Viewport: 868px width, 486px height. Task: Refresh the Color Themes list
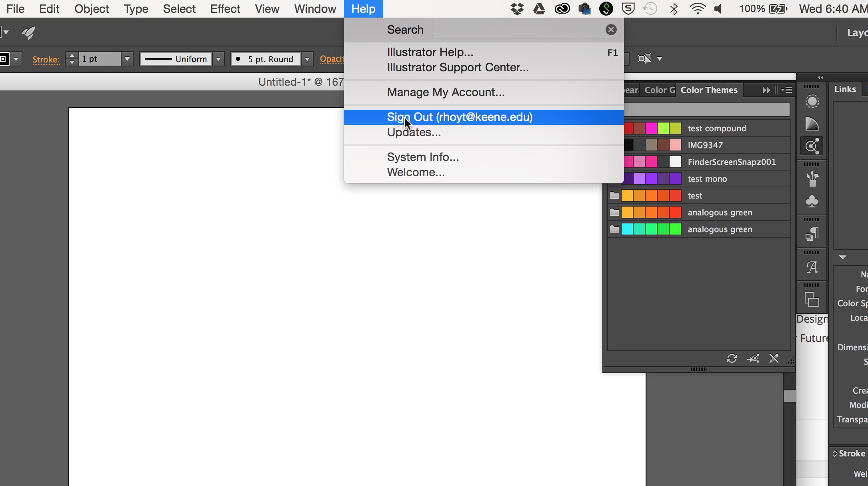pos(732,358)
